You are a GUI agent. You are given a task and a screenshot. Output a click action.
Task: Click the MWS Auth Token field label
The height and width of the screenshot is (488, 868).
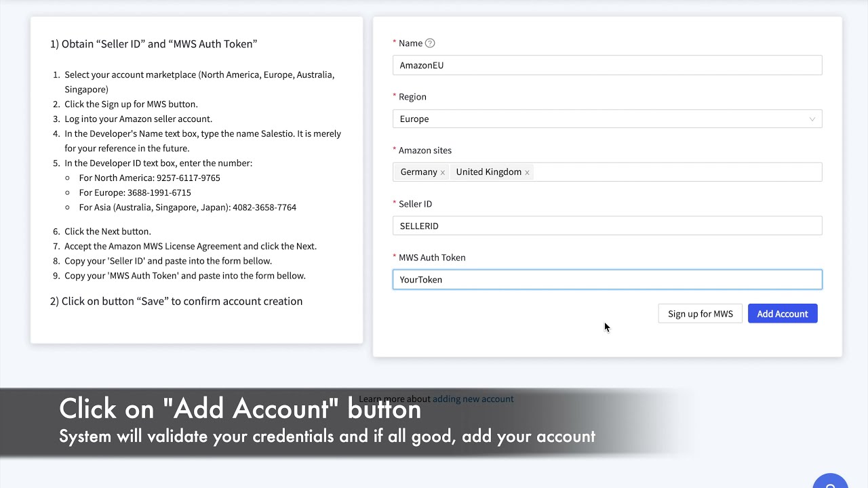pyautogui.click(x=432, y=258)
